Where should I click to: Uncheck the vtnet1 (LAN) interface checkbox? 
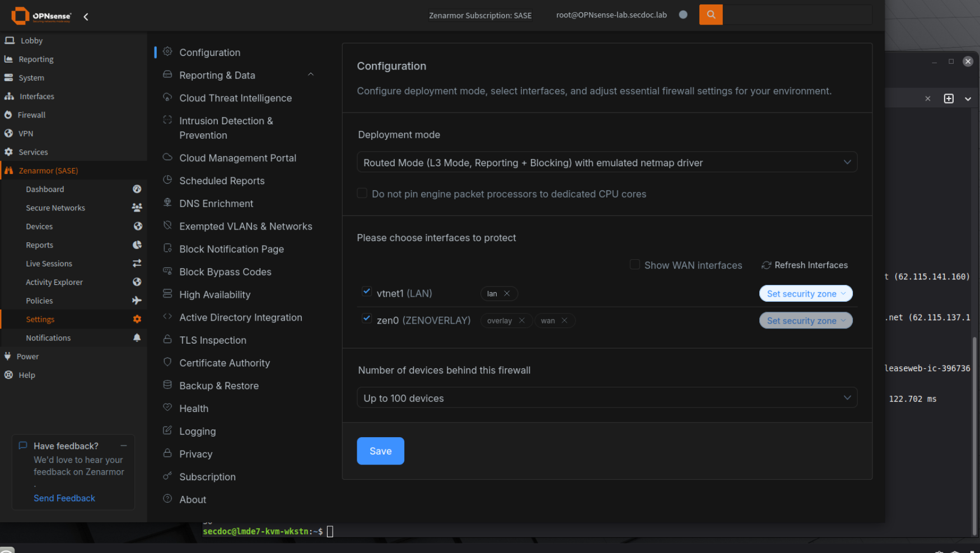click(x=367, y=292)
